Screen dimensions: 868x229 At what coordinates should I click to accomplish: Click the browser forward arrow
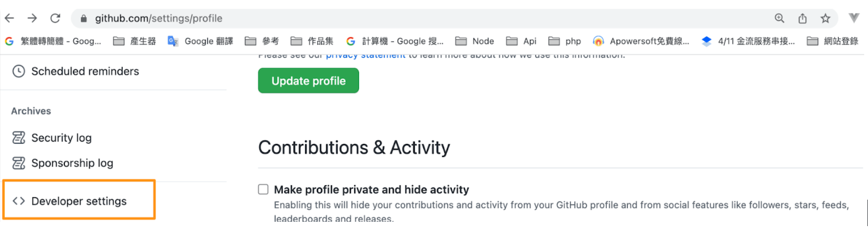click(x=32, y=18)
